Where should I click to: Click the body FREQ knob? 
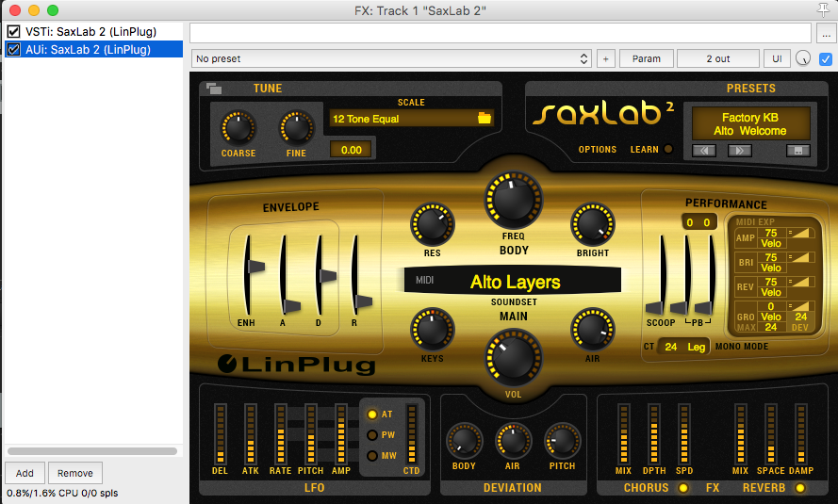tap(513, 201)
